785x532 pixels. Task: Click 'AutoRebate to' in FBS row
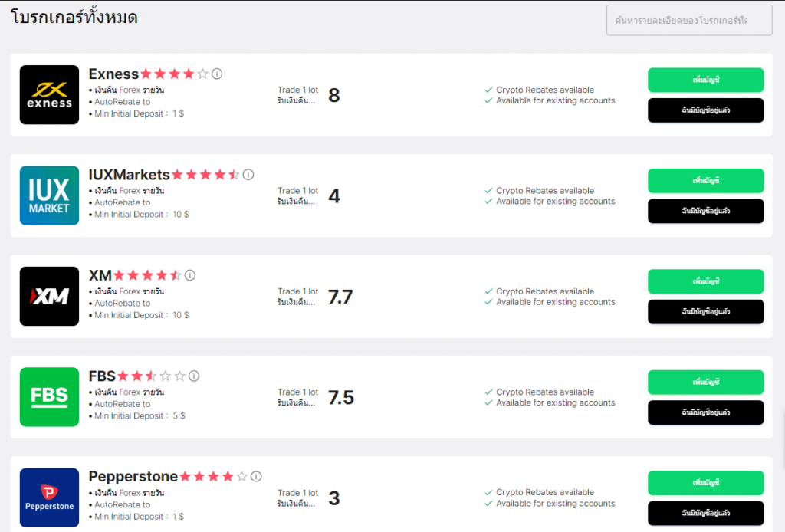pyautogui.click(x=122, y=404)
